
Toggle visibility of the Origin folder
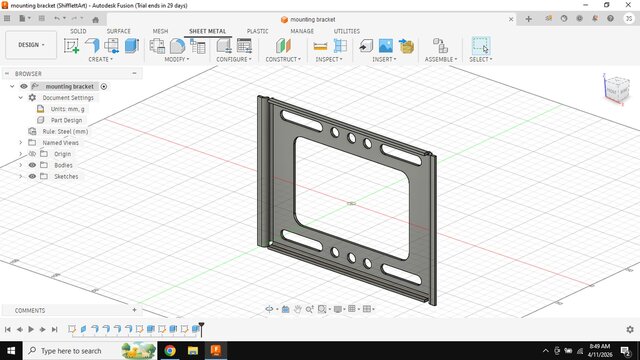32,154
